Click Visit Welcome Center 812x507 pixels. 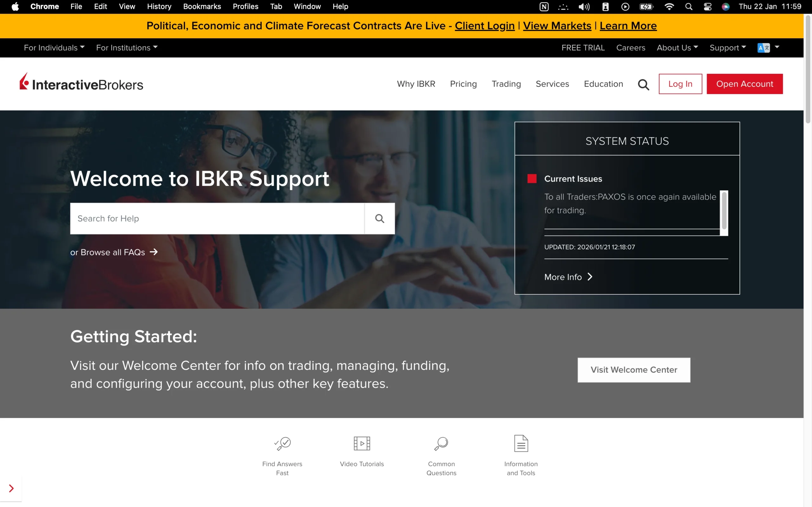pos(633,370)
